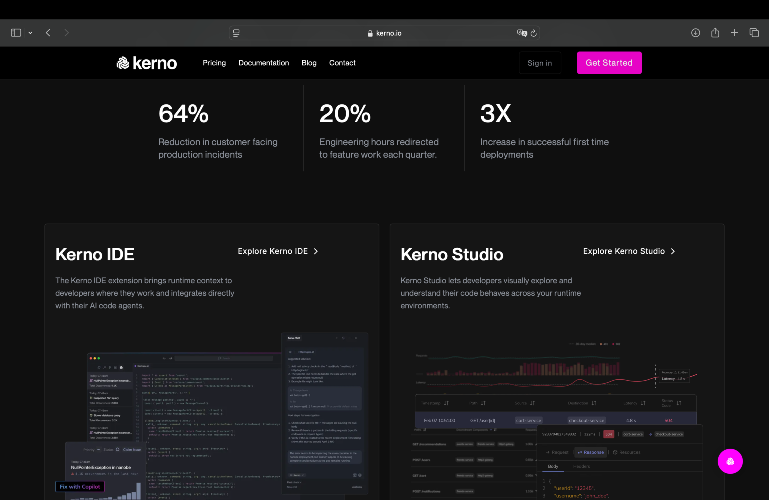769x500 pixels.
Task: Follow the Explore Kerno Studio link
Action: pyautogui.click(x=629, y=251)
